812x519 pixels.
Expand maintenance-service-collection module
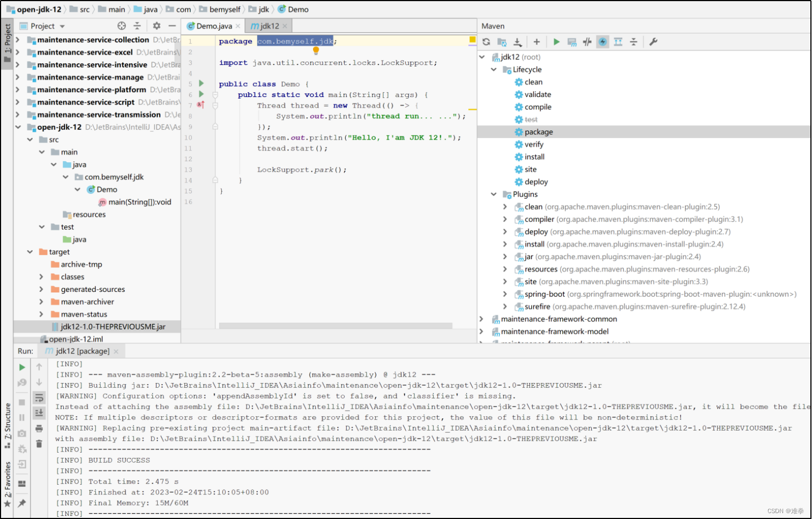pyautogui.click(x=18, y=40)
